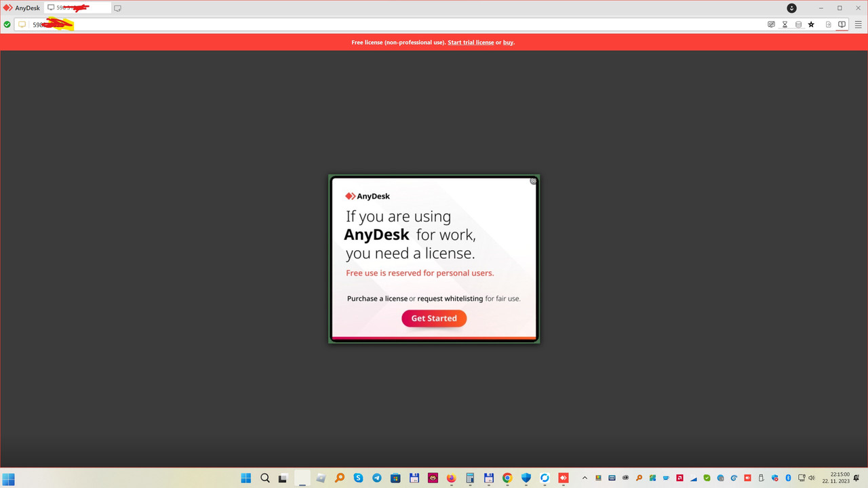Click the round download arrow icon in title bar

[791, 8]
